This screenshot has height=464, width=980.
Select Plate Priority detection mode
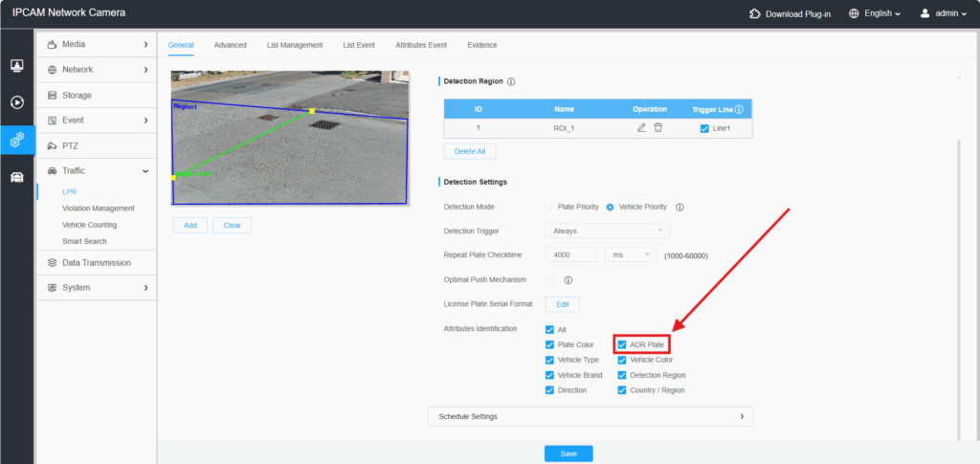coord(549,207)
